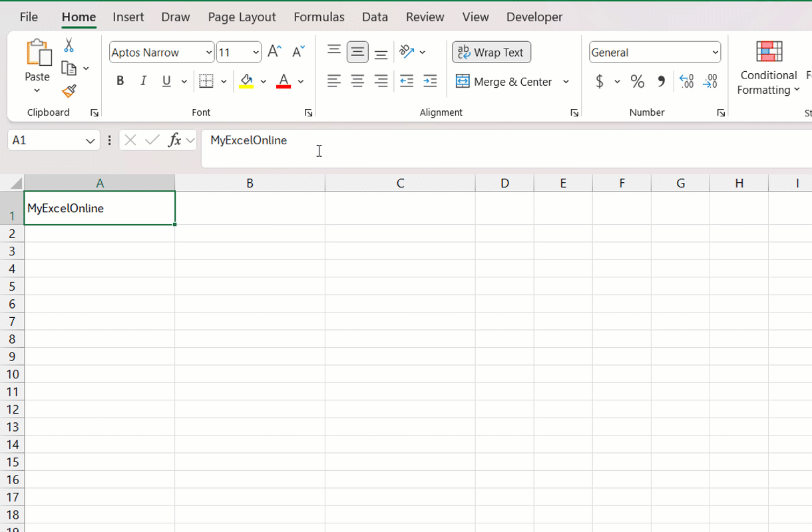Expand the Copy options arrow
Viewport: 812px width, 532px height.
(86, 68)
